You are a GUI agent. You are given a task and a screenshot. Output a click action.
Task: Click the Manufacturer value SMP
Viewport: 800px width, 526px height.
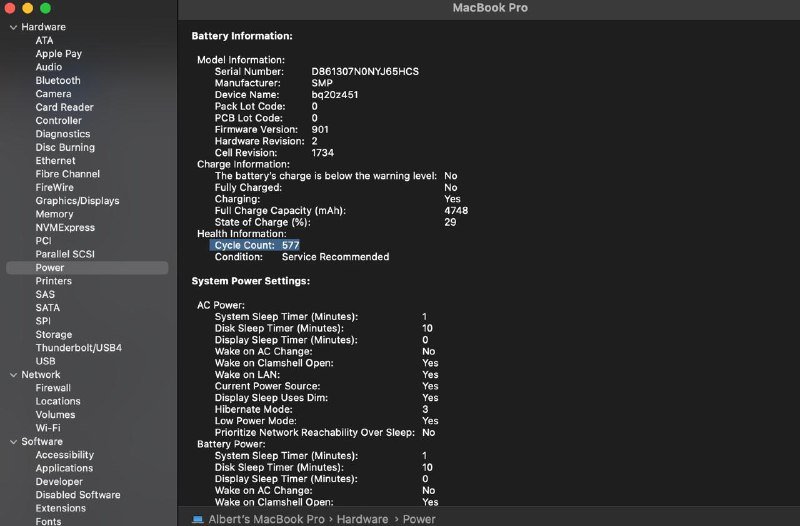point(322,83)
